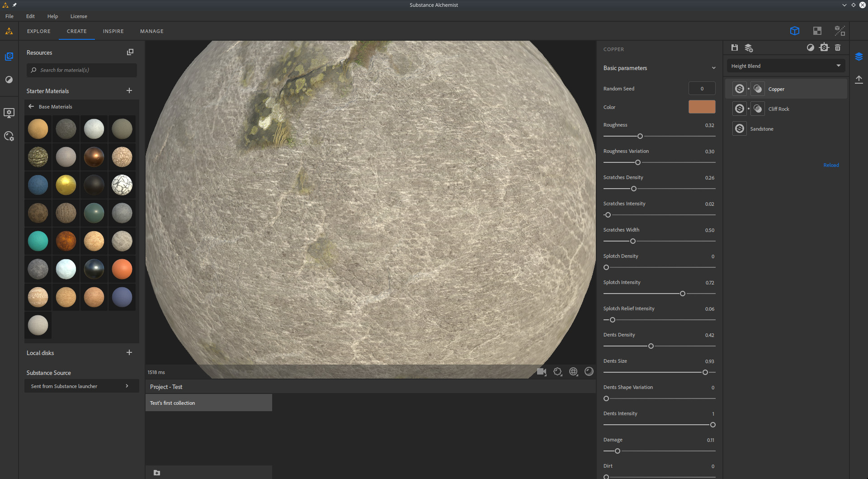Click the Roughness slider handle
This screenshot has width=868, height=479.
point(640,136)
